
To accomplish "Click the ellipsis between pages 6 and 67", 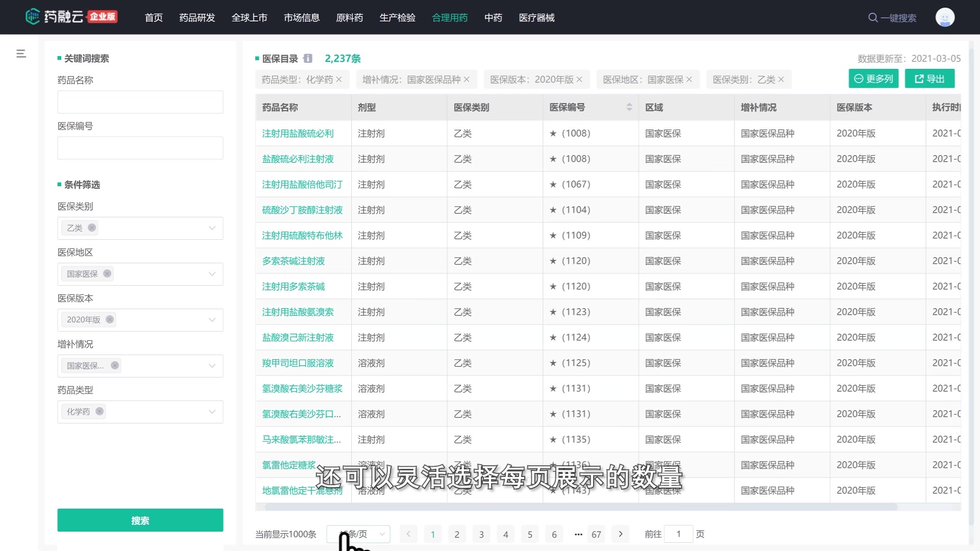I will point(578,534).
